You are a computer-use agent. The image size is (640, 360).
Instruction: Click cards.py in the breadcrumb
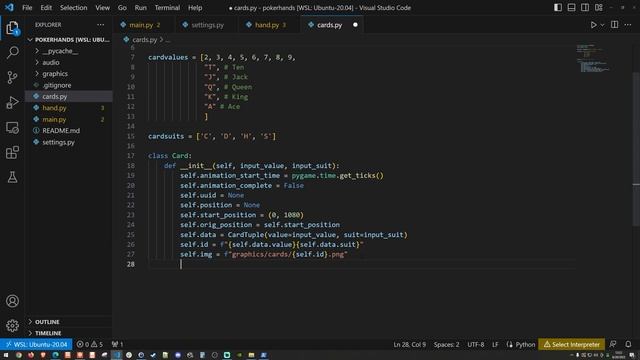(x=144, y=40)
